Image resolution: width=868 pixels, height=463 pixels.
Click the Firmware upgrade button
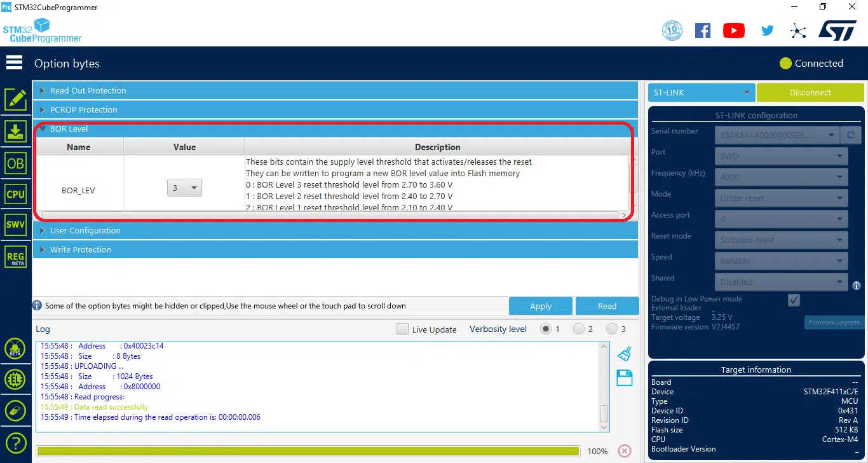(834, 322)
